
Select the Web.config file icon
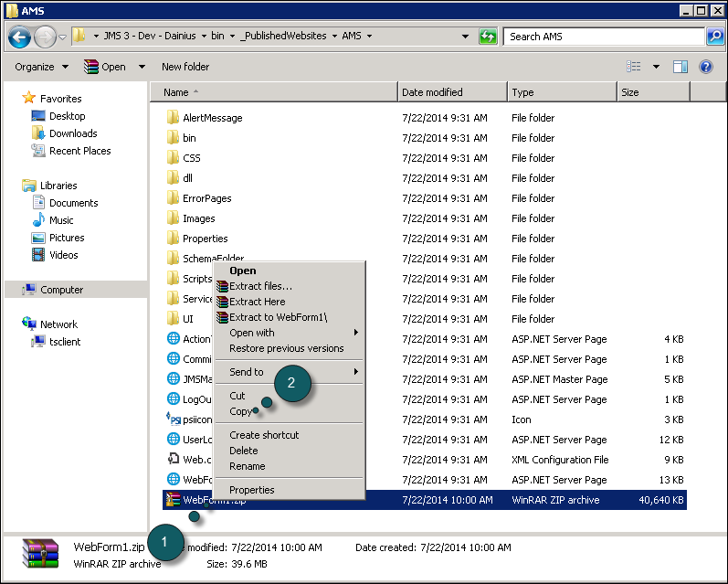174,460
